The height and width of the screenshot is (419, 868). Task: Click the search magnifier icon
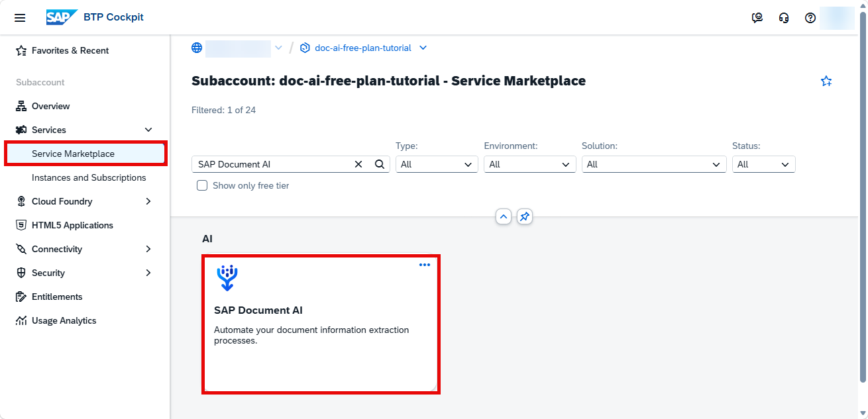380,164
